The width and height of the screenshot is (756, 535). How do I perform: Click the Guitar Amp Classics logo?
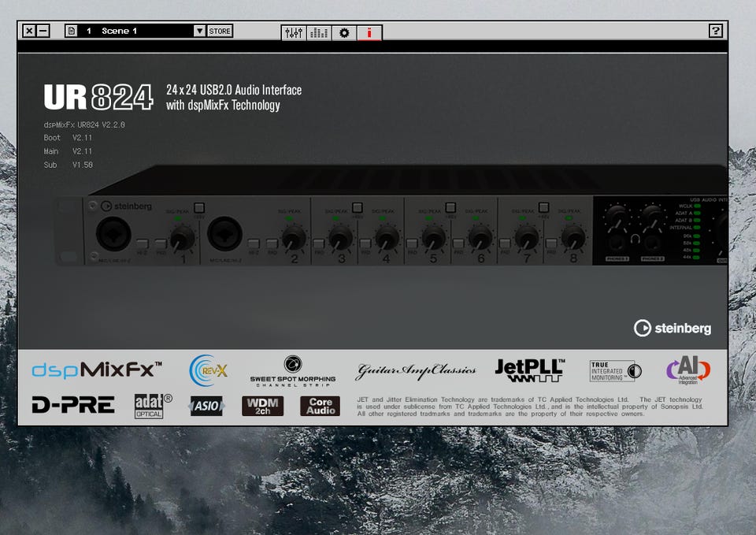coord(416,370)
